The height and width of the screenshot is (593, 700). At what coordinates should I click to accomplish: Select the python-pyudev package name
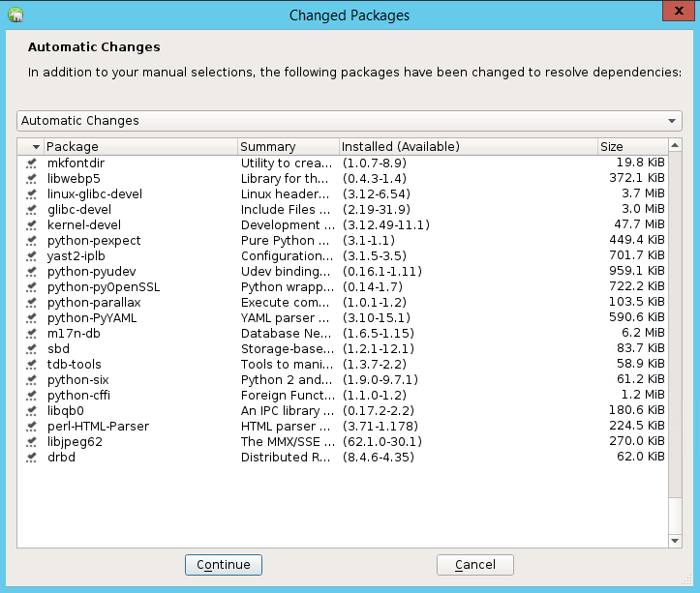click(x=92, y=272)
